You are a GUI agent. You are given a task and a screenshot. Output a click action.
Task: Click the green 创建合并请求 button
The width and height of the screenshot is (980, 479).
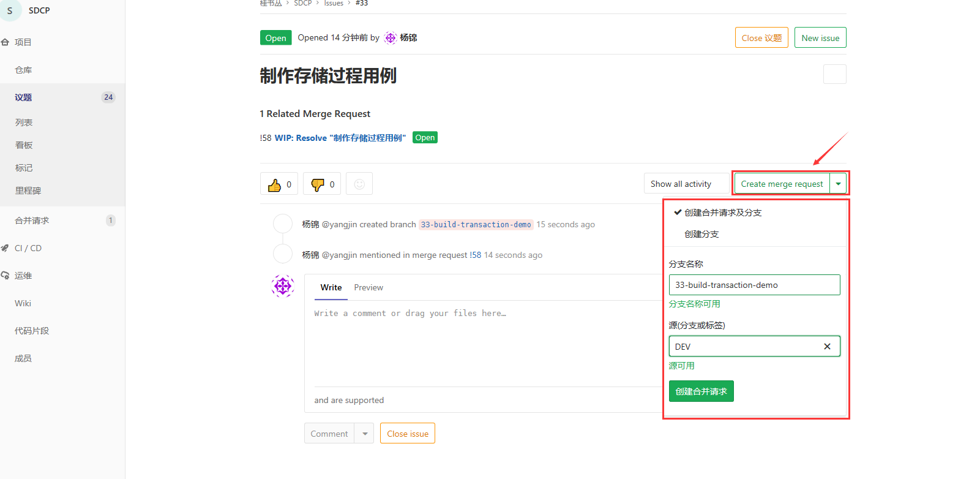(701, 391)
